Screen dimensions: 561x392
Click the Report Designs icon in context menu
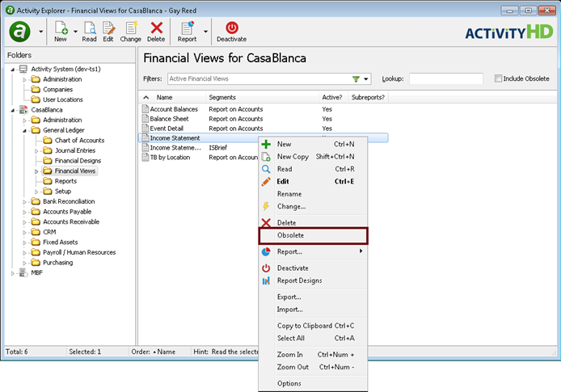pyautogui.click(x=266, y=280)
